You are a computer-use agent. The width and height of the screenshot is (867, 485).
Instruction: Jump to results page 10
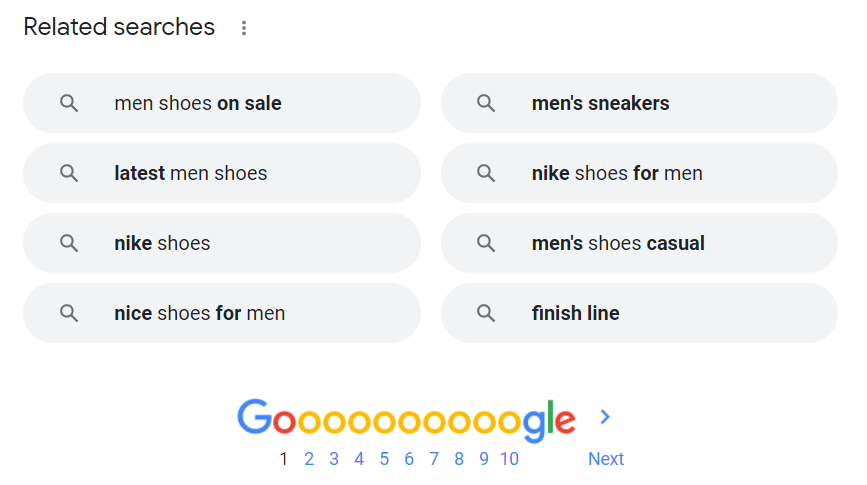click(x=509, y=458)
